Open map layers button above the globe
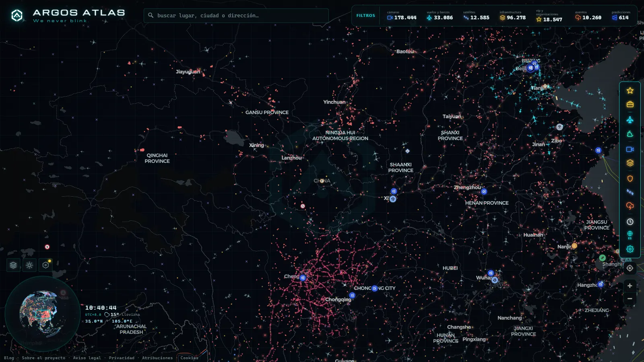 (x=13, y=265)
